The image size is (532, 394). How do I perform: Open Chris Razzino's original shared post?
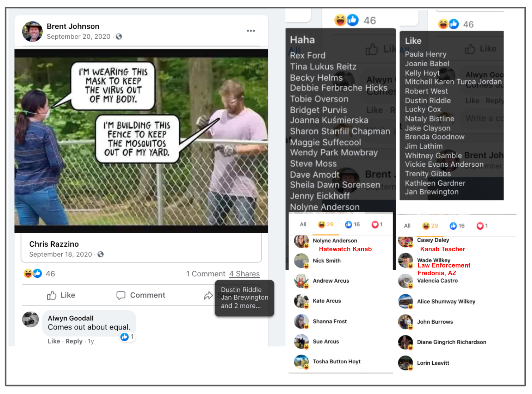[54, 244]
